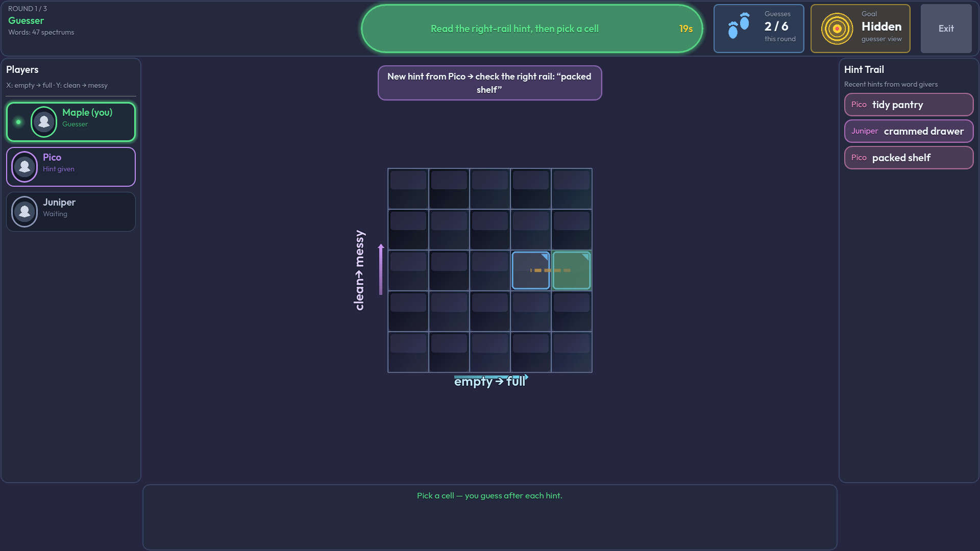Click the 'clean → messy' axis label
The width and height of the screenshot is (980, 551).
[x=359, y=270]
